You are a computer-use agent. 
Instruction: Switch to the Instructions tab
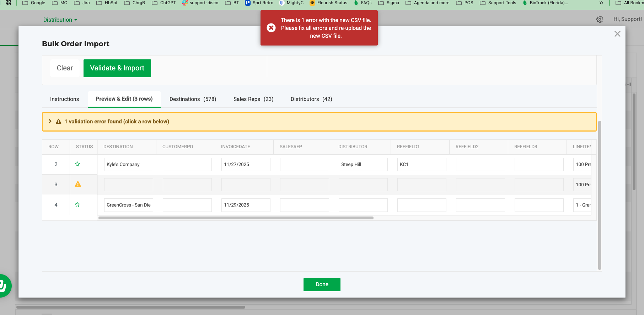65,99
